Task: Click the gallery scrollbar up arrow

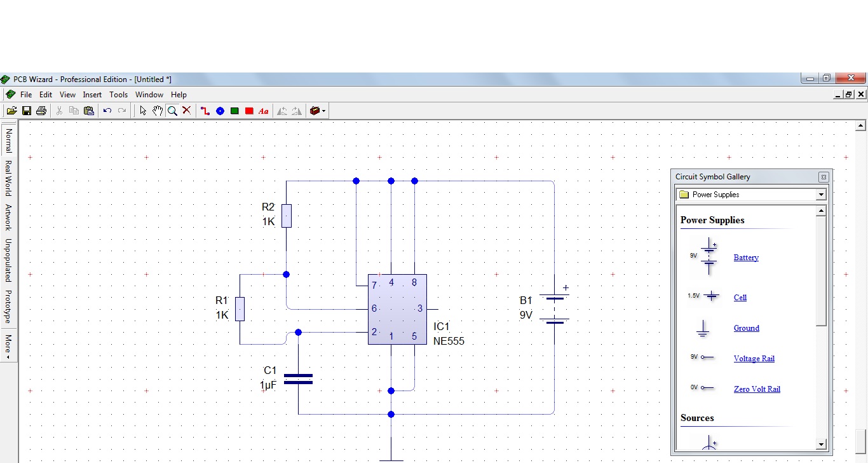Action: (x=821, y=211)
